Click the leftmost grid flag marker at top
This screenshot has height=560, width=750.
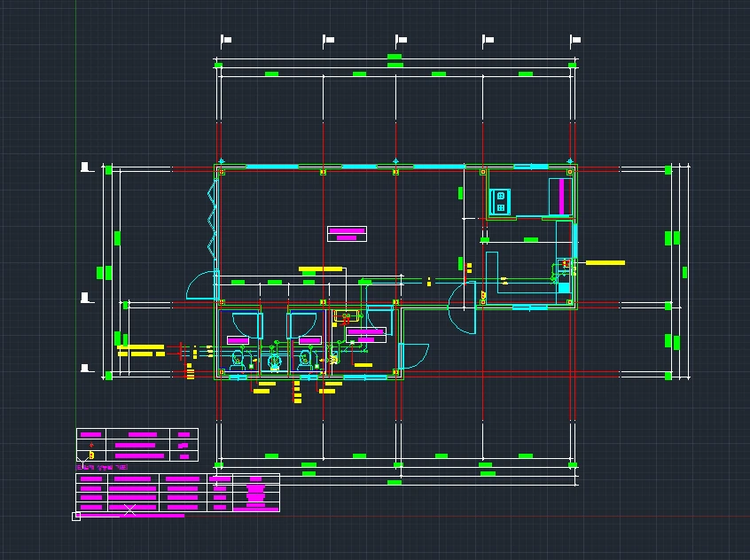pos(225,40)
